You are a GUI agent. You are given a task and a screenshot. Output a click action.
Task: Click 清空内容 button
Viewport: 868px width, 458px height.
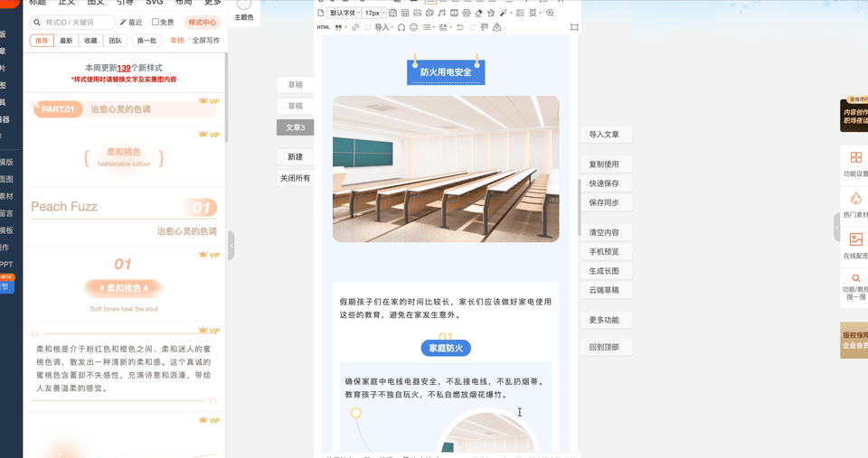click(606, 233)
